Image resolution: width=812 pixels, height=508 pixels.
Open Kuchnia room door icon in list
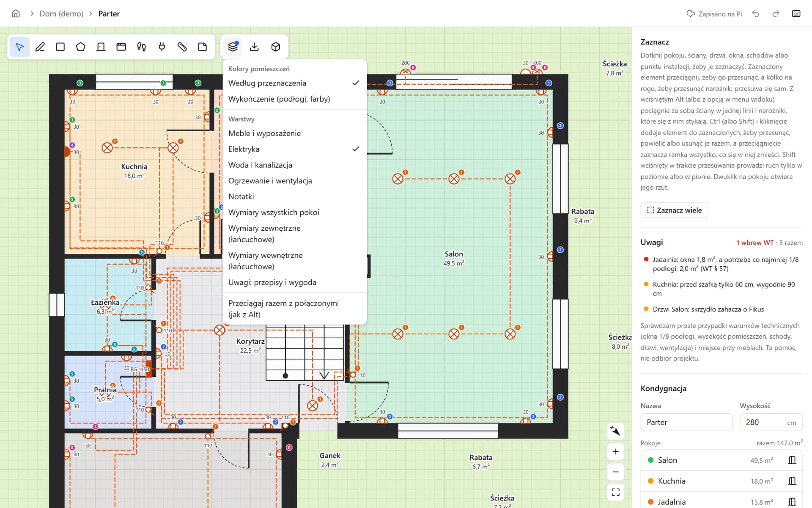(792, 481)
